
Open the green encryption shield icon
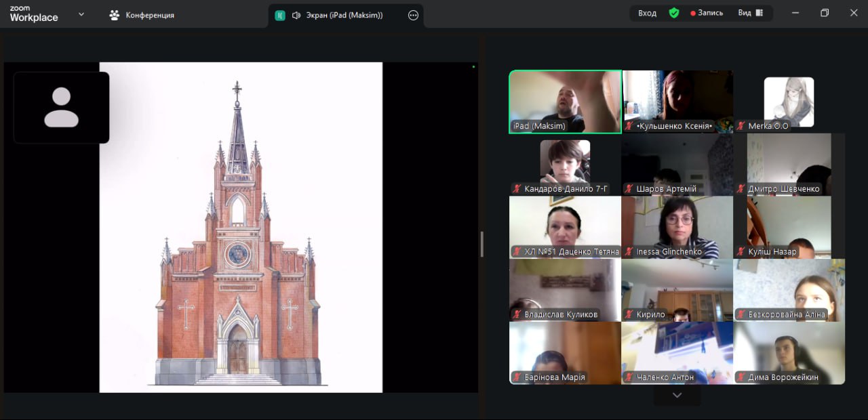coord(673,13)
